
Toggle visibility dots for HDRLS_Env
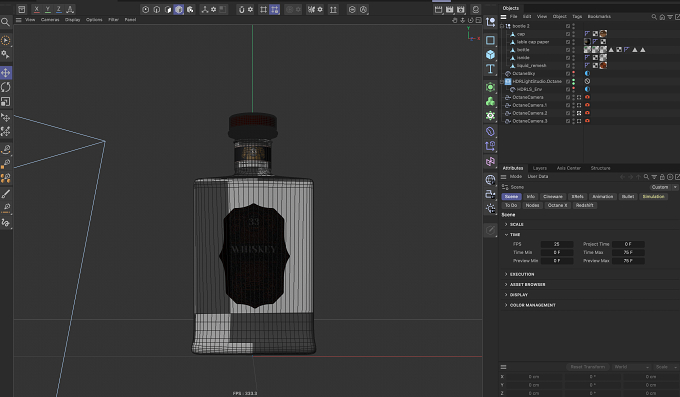coord(573,89)
